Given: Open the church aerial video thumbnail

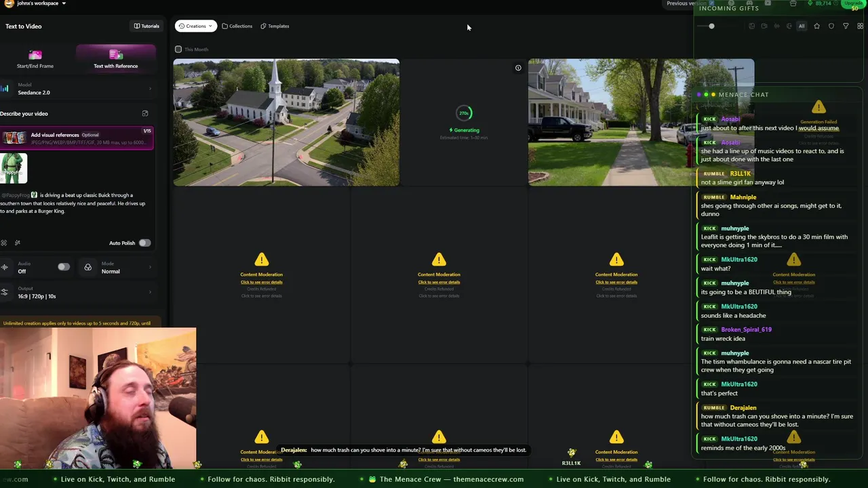Looking at the screenshot, I should (x=286, y=122).
